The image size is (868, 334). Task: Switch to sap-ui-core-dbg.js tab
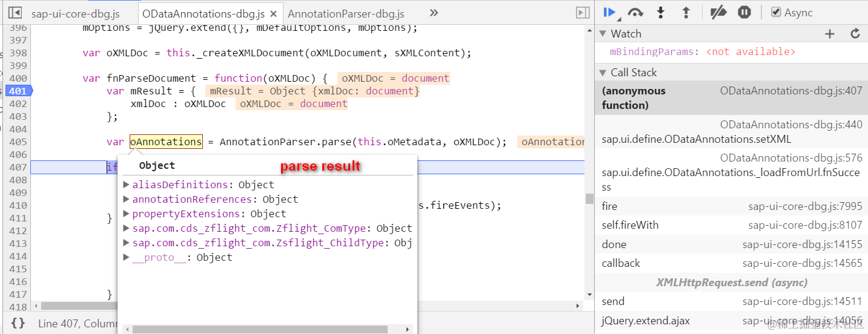coord(75,13)
